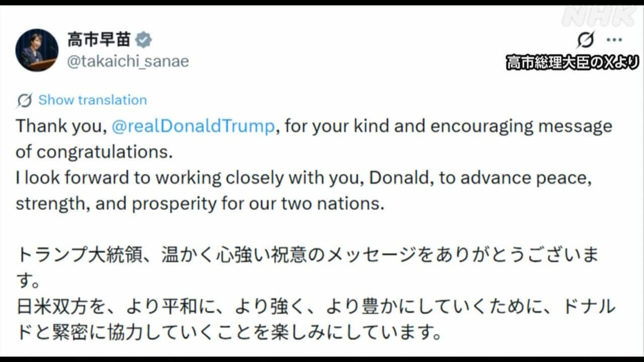
Task: Open the profile avatar of Takaichi Sanae
Action: tap(36, 50)
